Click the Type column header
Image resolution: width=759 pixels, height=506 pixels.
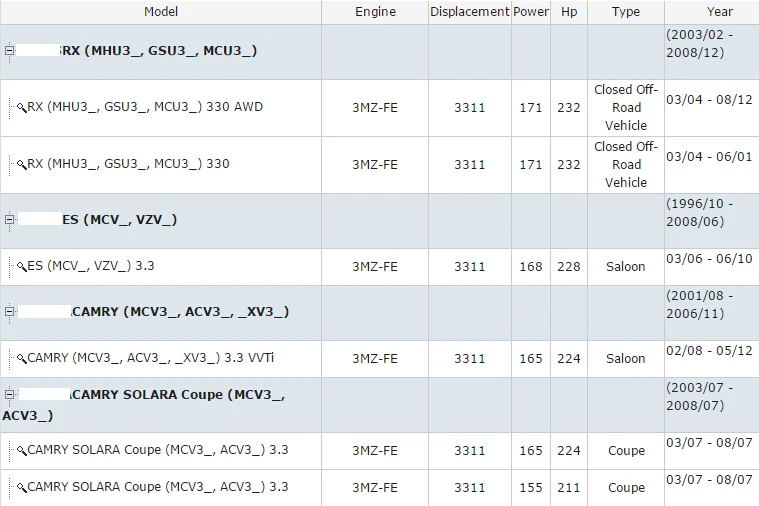626,12
